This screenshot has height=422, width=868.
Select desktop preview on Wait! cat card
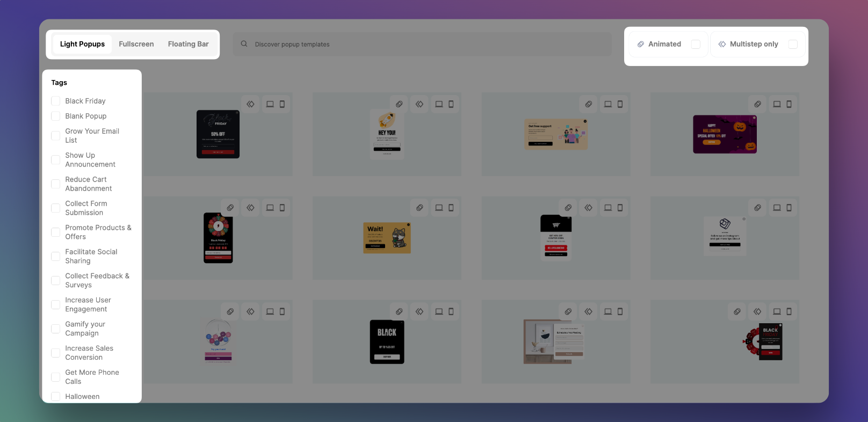click(x=439, y=208)
